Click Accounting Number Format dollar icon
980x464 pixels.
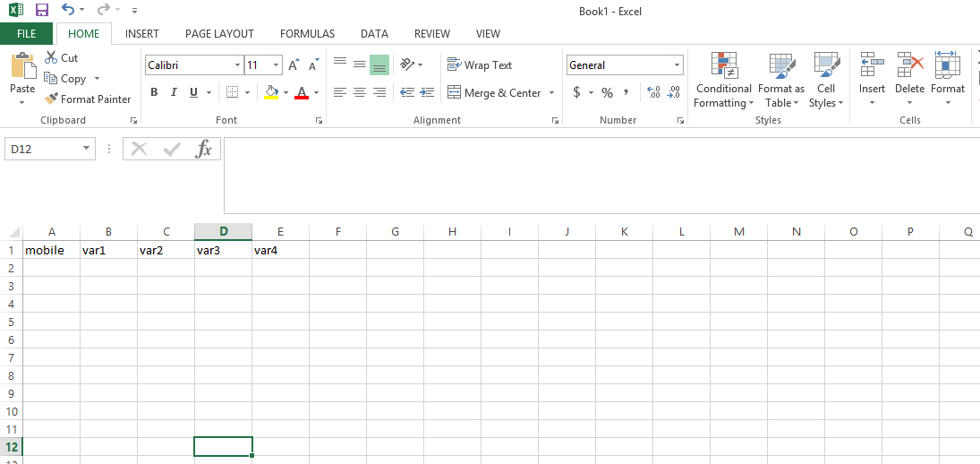576,92
